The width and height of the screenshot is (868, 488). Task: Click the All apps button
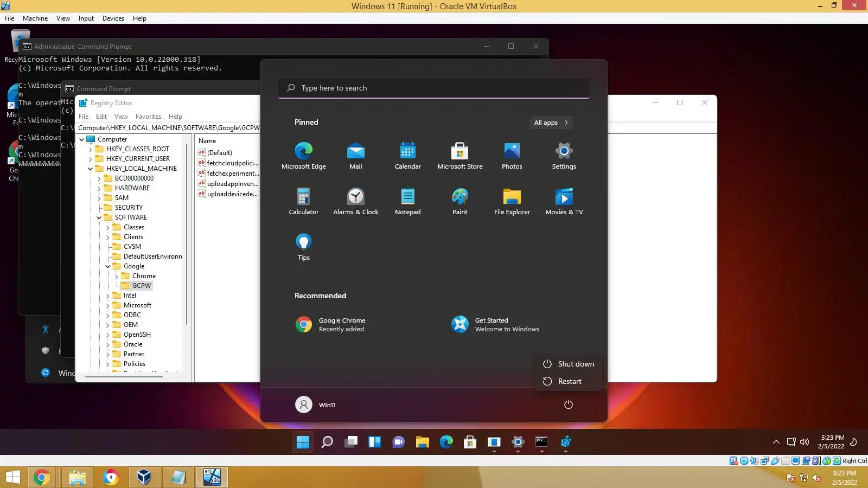551,123
